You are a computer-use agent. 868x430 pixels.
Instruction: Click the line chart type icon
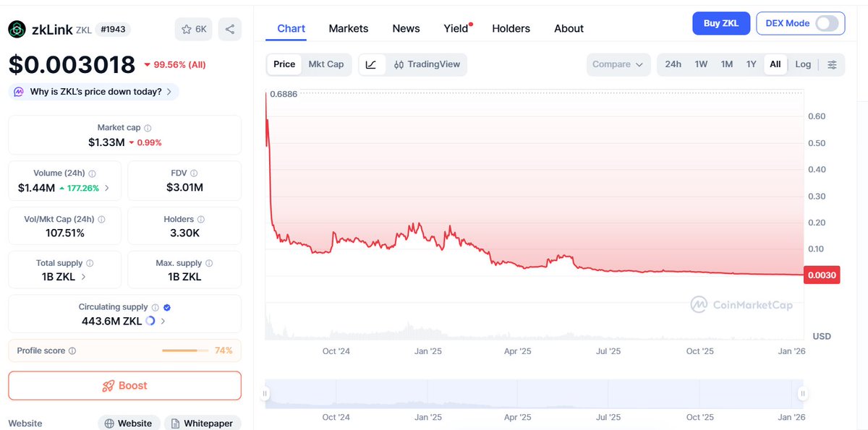(x=371, y=64)
